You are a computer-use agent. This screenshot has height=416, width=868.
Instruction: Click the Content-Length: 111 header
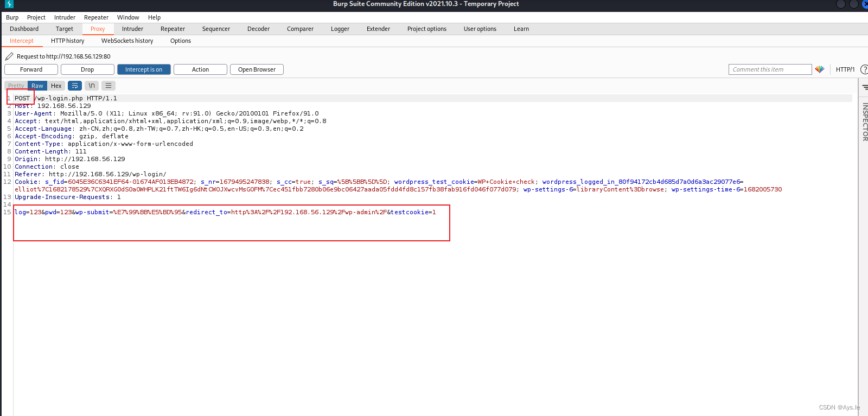tap(50, 151)
